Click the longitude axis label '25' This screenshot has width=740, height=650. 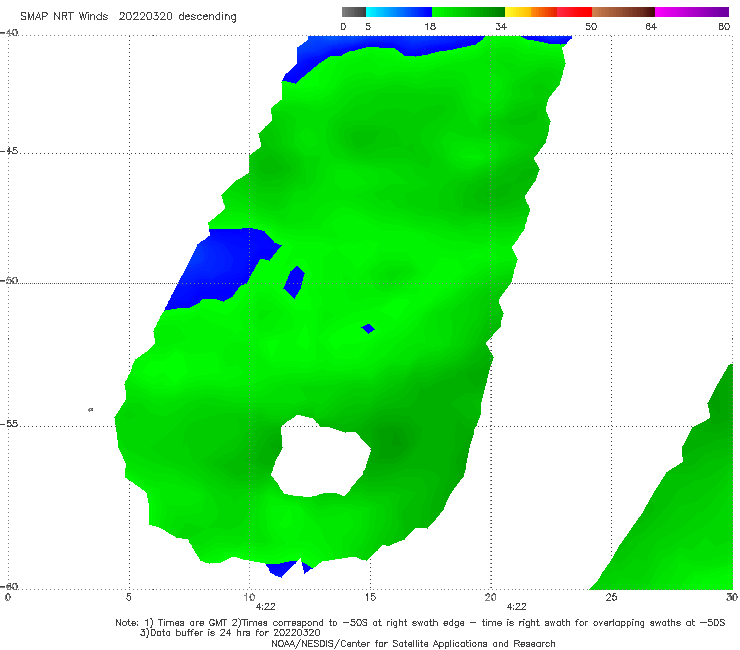click(x=611, y=597)
